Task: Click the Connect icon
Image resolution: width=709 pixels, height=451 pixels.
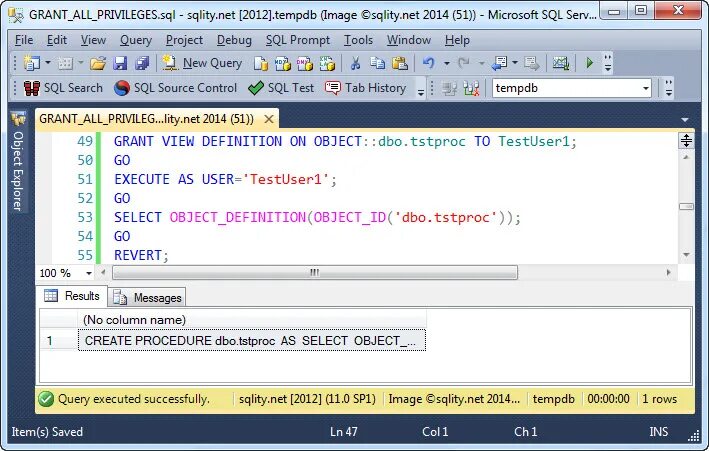Action: (x=449, y=89)
